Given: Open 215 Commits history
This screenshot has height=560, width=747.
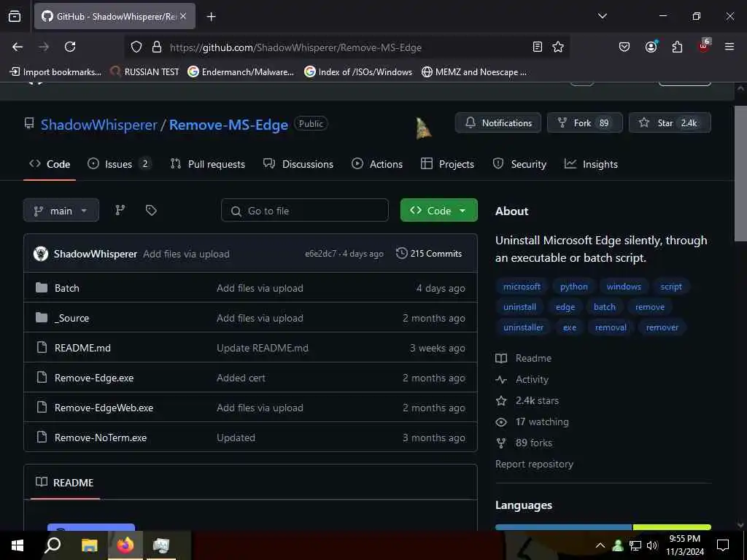Looking at the screenshot, I should click(x=429, y=253).
